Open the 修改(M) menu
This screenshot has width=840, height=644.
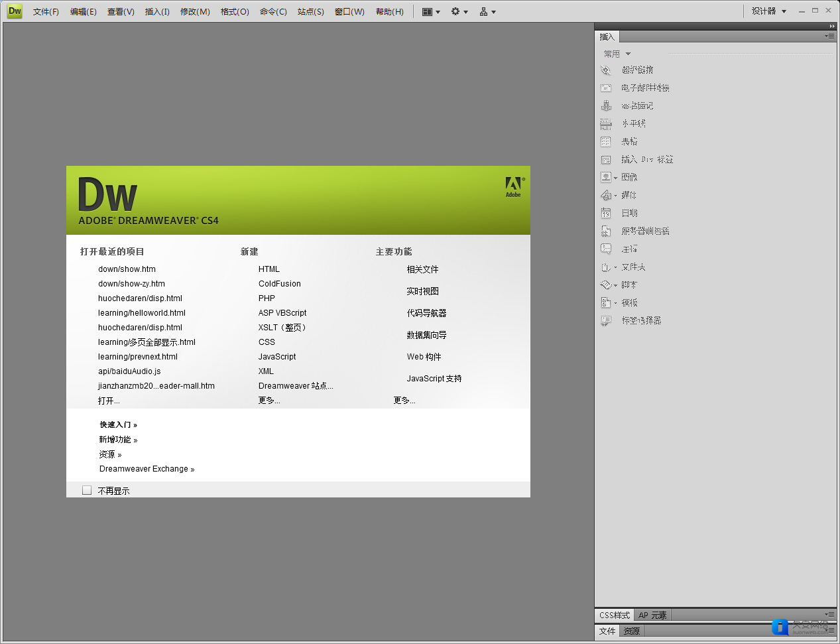click(195, 12)
